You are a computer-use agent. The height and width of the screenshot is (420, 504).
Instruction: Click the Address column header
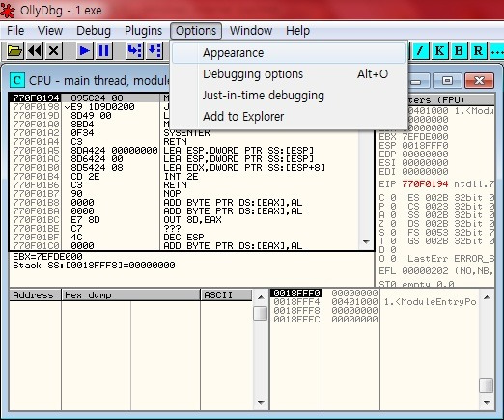(x=35, y=294)
